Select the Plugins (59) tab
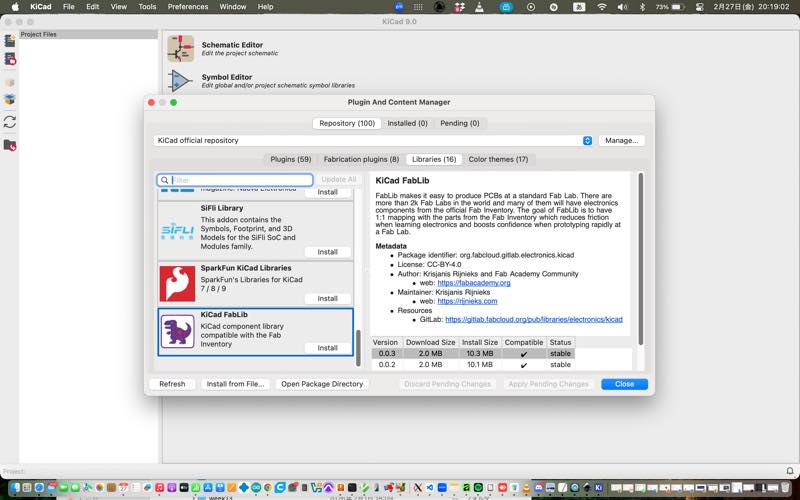Screen dimensions: 800x500 pos(290,159)
